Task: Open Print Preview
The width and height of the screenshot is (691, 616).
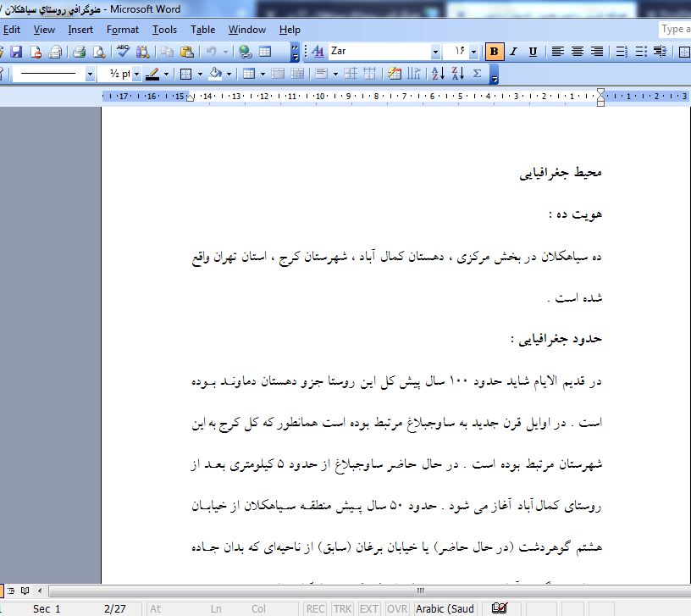Action: (97, 52)
